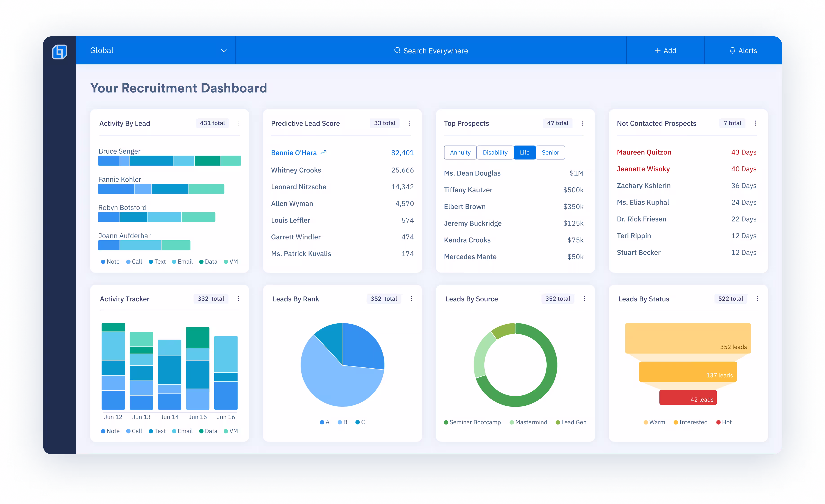Switch to the Disability tab
The width and height of the screenshot is (825, 504).
tap(495, 153)
